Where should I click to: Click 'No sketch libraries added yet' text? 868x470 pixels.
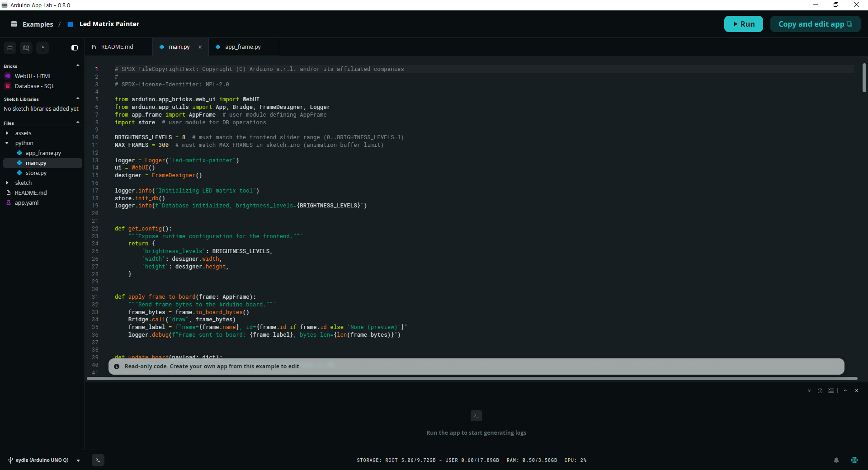41,109
